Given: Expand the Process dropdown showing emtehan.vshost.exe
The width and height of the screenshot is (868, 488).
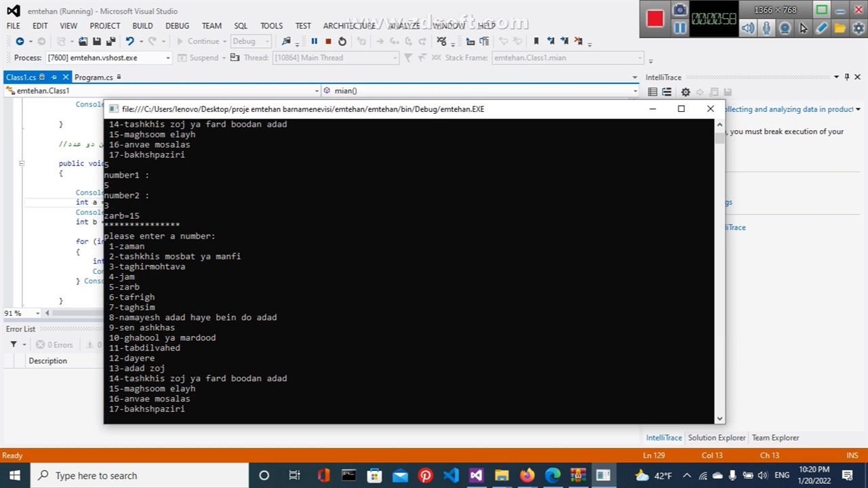Looking at the screenshot, I should [168, 58].
